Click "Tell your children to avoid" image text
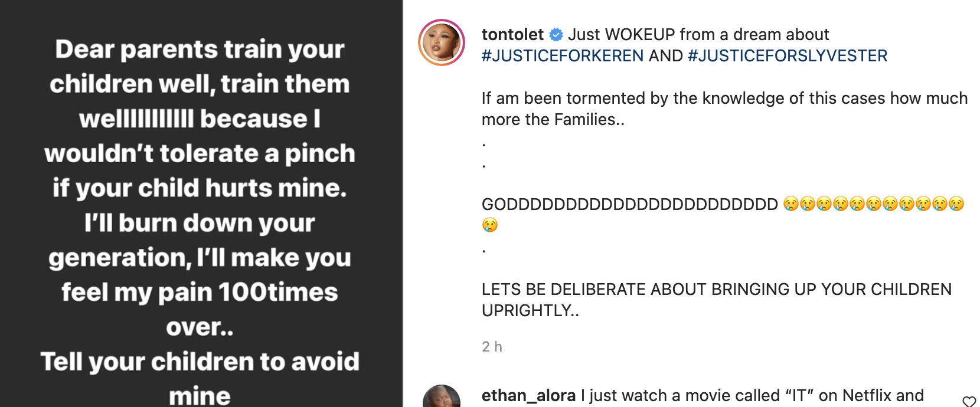 click(200, 362)
